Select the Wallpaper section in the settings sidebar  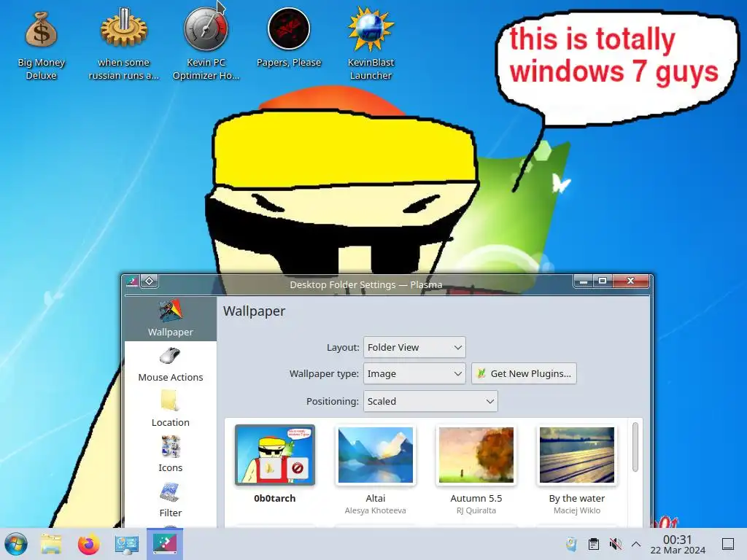coord(171,319)
